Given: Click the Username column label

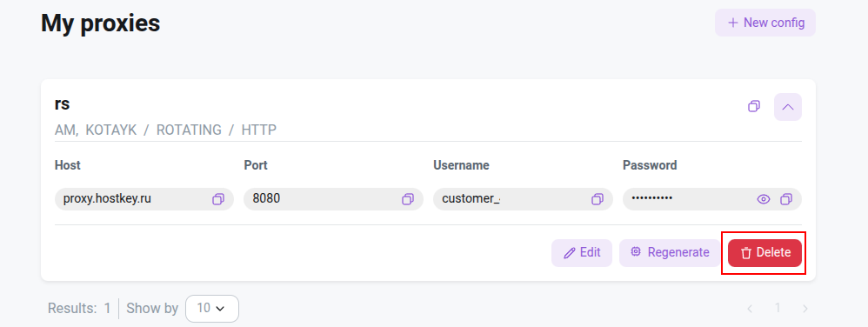Looking at the screenshot, I should pos(461,165).
